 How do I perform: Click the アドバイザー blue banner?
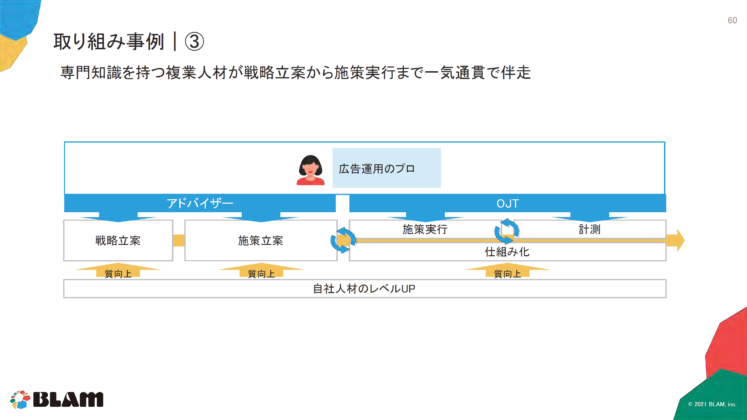(x=200, y=203)
